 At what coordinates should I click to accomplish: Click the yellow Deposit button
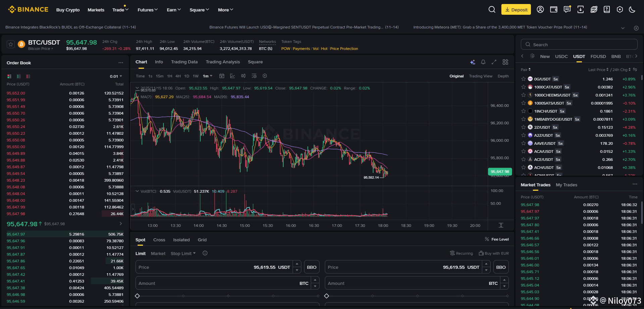click(516, 9)
